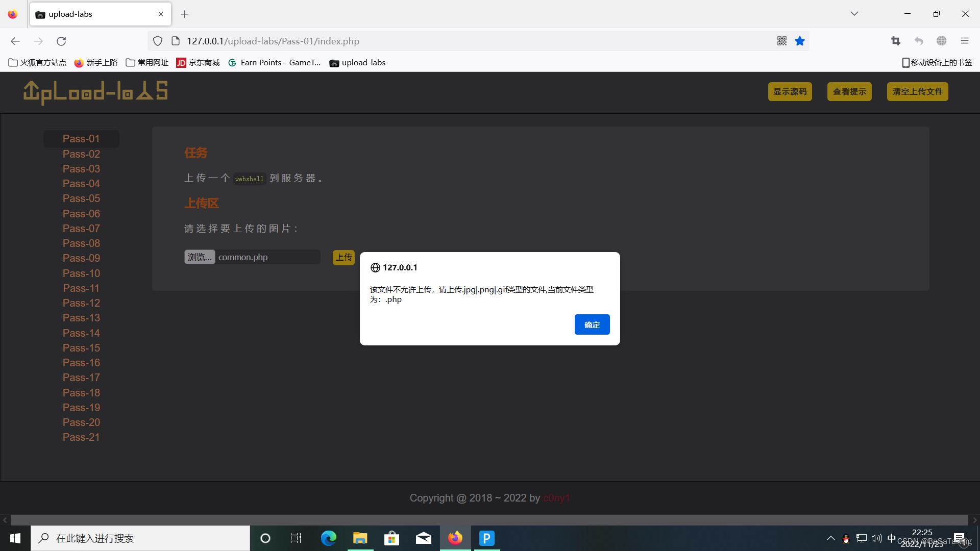Image resolution: width=980 pixels, height=551 pixels.
Task: Expand the 常用网址 bookmarks folder
Action: 147,62
